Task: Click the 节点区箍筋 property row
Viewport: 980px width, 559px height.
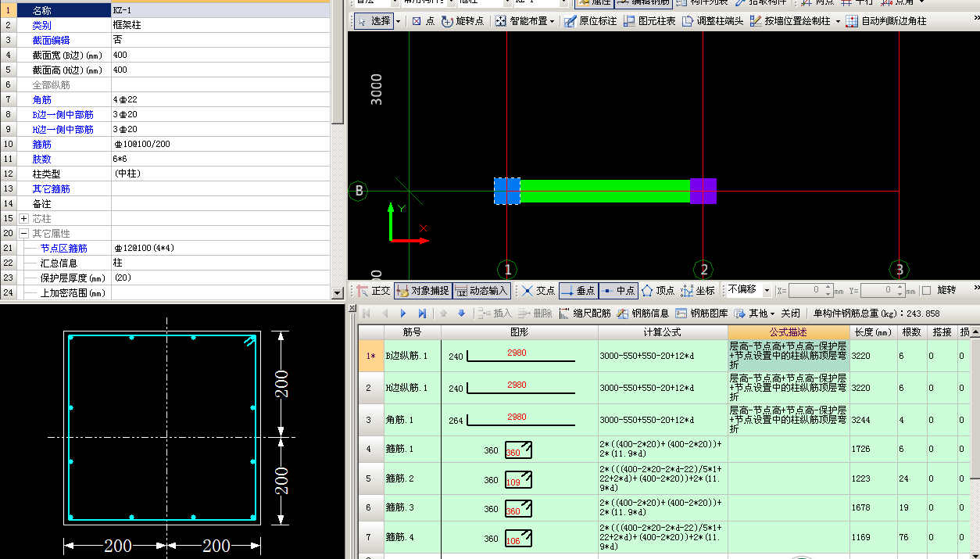Action: coord(165,248)
